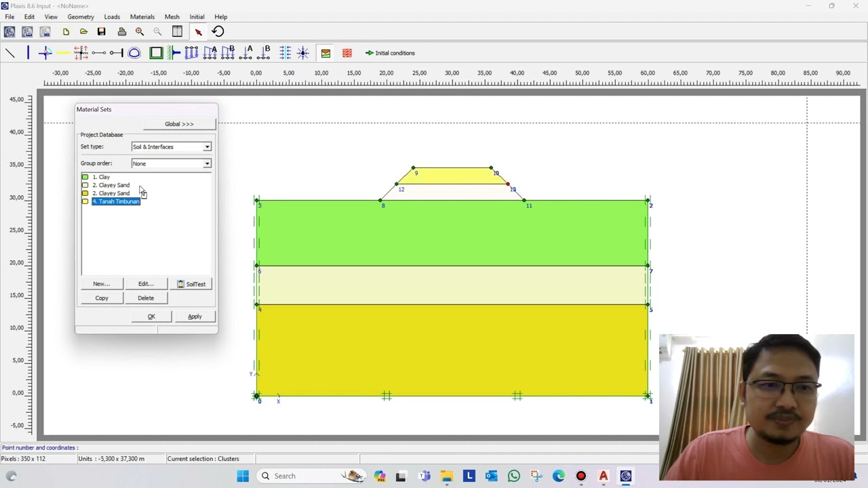Select the yellow Geogrid tool
This screenshot has width=868, height=488.
pos(63,53)
